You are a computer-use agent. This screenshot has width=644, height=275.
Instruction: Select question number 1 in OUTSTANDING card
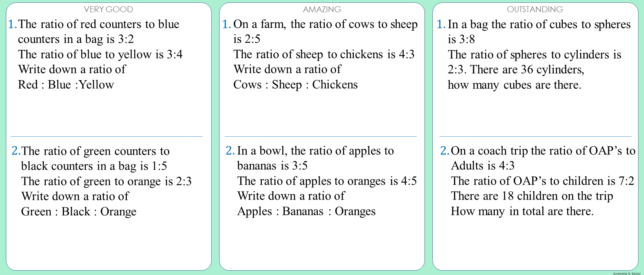[441, 24]
